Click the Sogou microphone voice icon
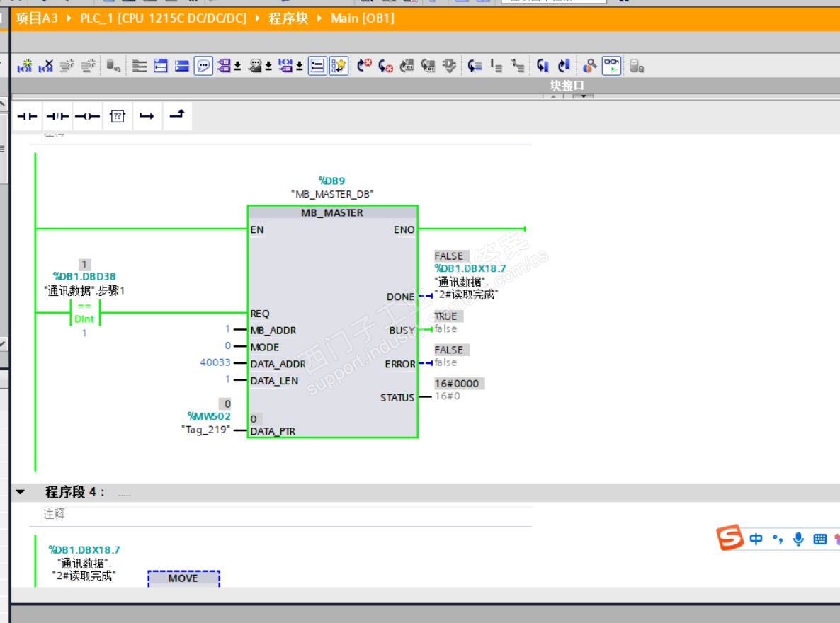Screen dimensions: 840x623 point(798,539)
